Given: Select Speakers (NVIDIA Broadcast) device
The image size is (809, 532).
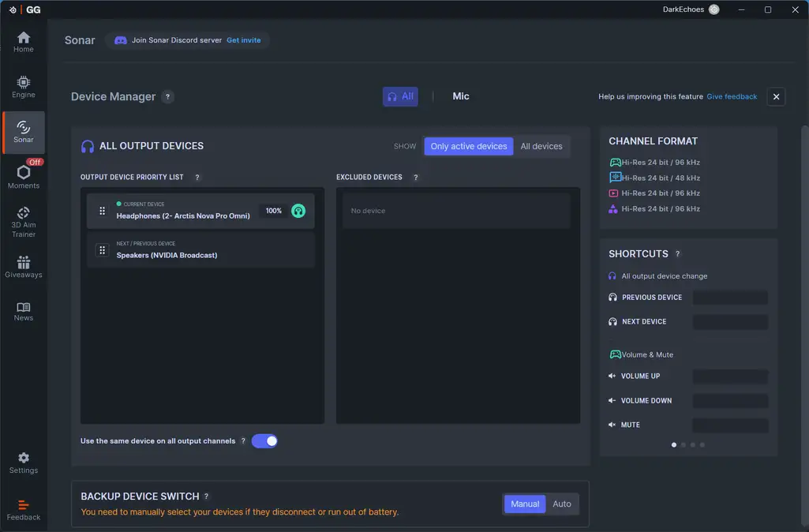Looking at the screenshot, I should tap(200, 250).
